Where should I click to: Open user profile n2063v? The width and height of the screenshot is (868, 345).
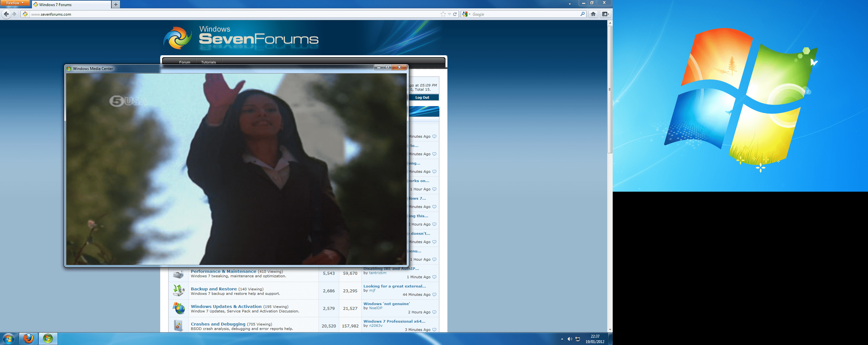375,326
